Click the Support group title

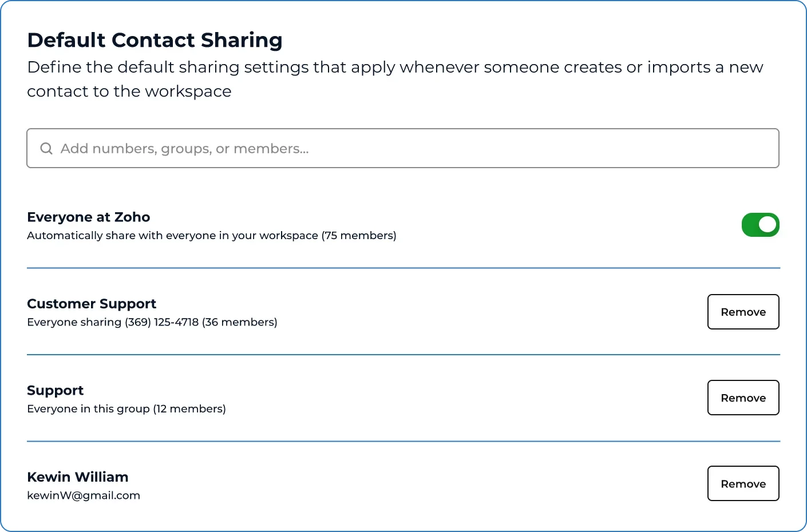pyautogui.click(x=55, y=390)
